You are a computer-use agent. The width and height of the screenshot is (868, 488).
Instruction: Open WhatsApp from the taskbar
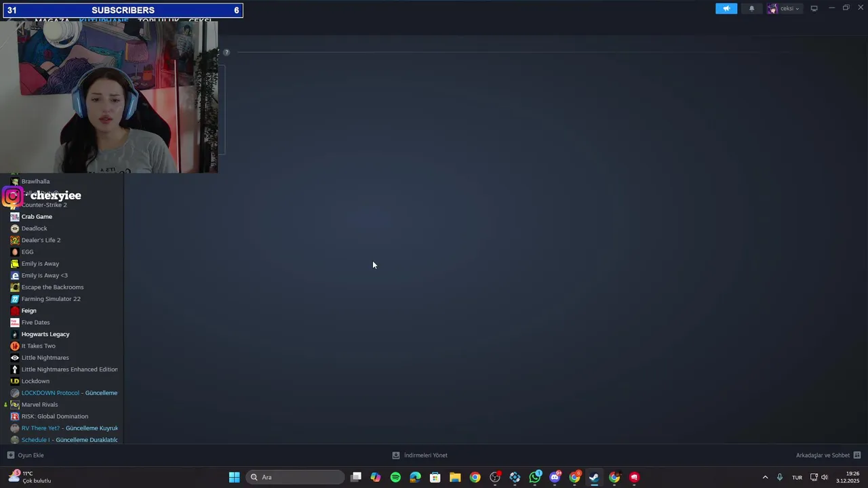coord(535,477)
